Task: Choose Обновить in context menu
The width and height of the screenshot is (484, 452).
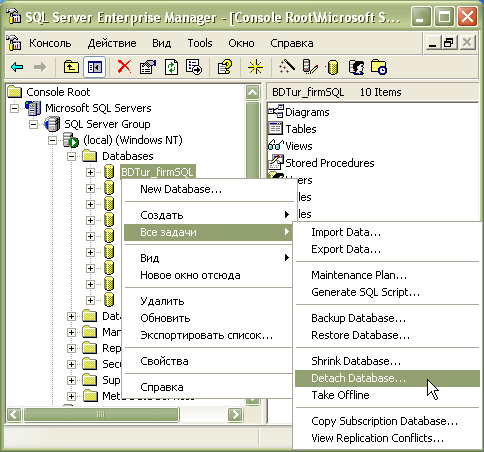Action: click(x=208, y=318)
